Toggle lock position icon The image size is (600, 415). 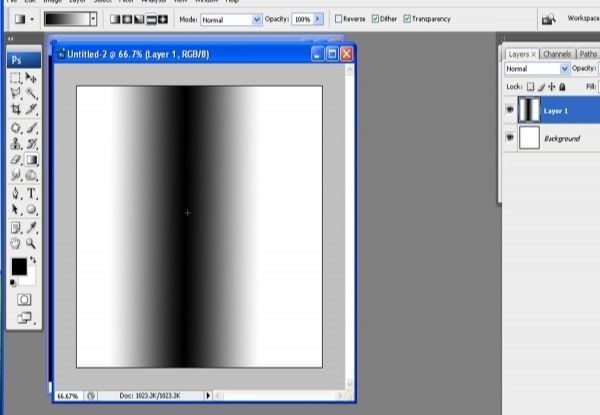pyautogui.click(x=551, y=87)
